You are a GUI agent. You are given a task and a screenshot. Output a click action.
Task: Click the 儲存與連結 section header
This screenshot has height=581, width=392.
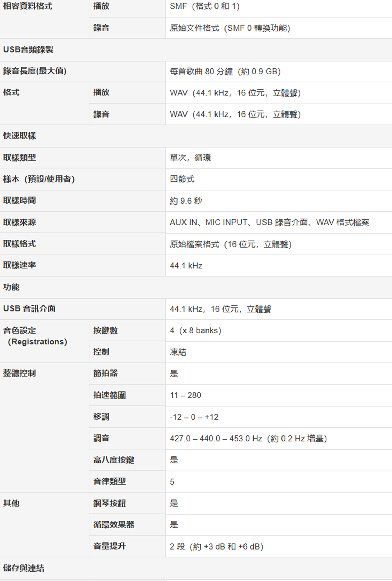coord(23,568)
